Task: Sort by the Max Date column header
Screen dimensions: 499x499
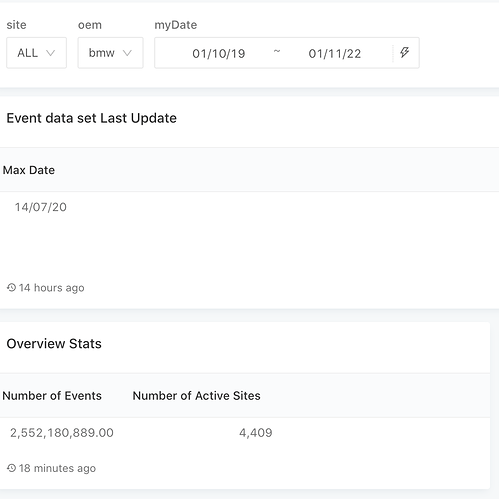Action: (x=29, y=170)
